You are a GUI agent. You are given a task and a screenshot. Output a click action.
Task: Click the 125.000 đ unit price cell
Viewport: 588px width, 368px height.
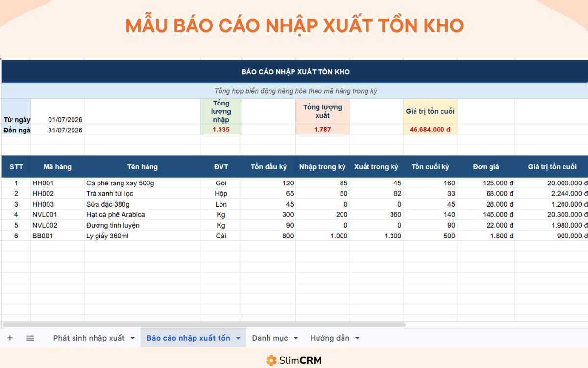486,183
